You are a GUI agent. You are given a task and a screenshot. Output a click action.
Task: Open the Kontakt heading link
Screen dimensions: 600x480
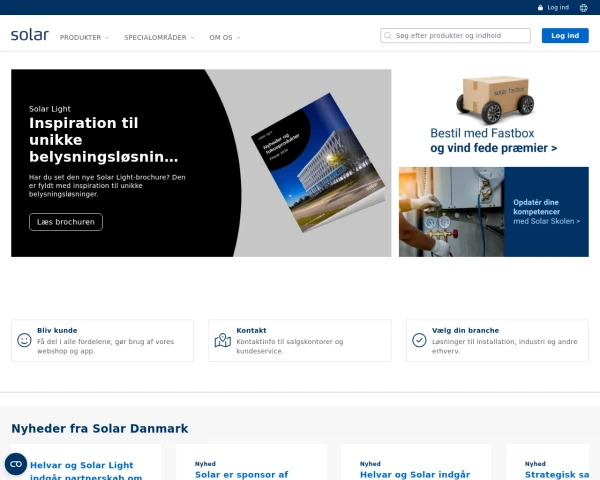(251, 330)
